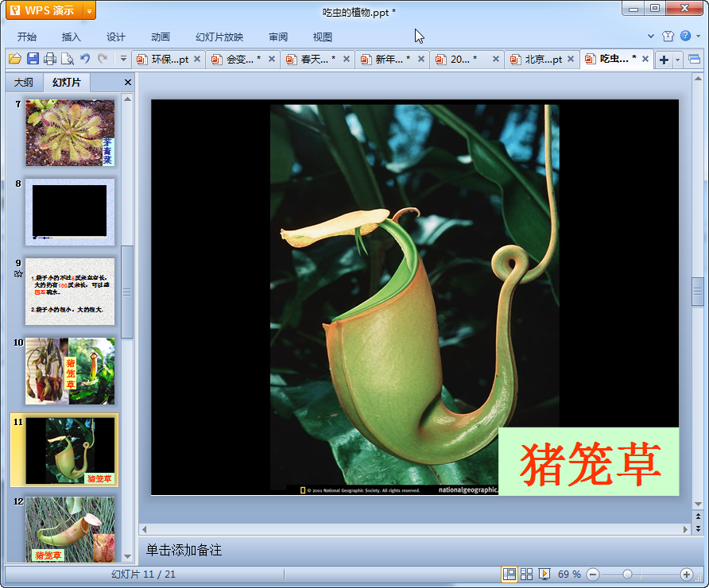The width and height of the screenshot is (709, 588).
Task: Open the help question mark icon
Action: [685, 36]
